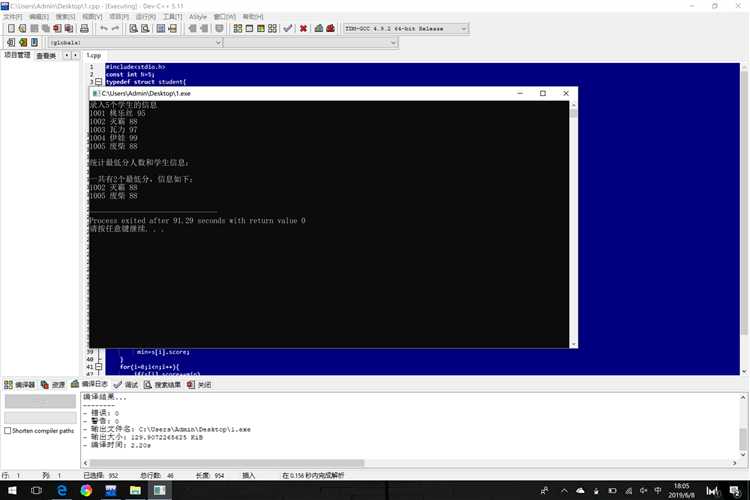This screenshot has height=500, width=750.
Task: Switch to the 编译器 bottom panel tab
Action: [20, 385]
